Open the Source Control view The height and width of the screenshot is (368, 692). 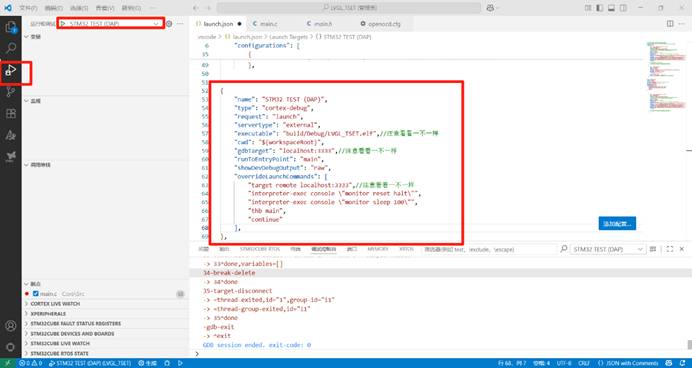point(11,92)
